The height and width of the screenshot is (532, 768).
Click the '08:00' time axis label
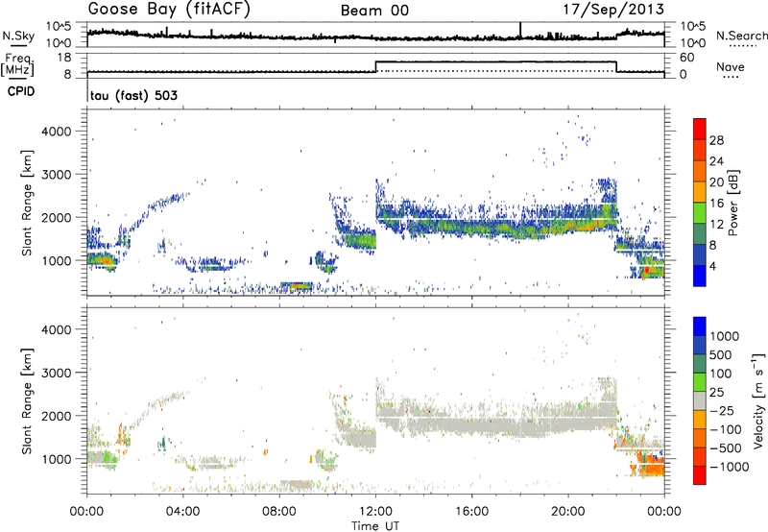coord(279,512)
